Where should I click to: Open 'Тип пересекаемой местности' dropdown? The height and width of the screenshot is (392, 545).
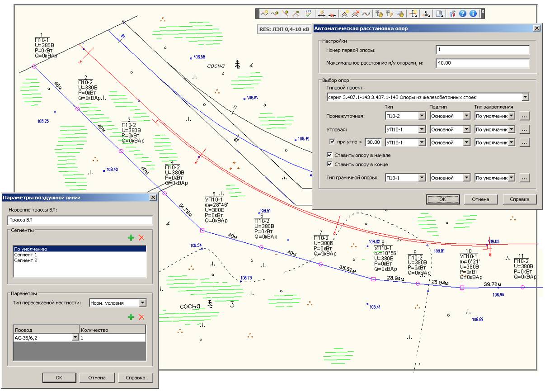(x=142, y=303)
